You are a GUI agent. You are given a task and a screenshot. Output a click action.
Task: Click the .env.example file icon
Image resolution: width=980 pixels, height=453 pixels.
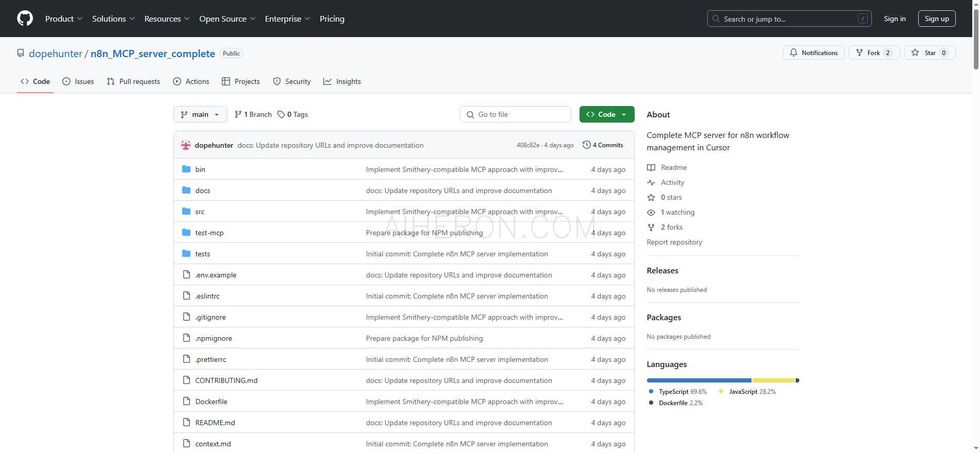coord(186,274)
